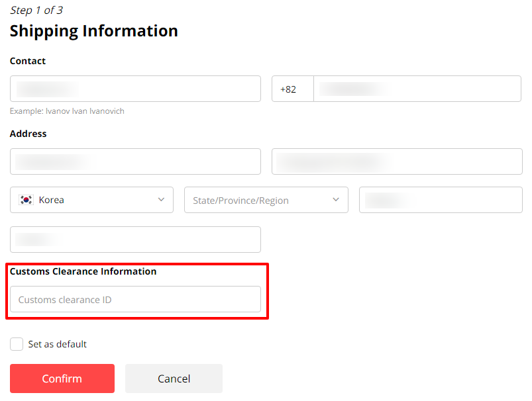Viewport: 532px width, 401px height.
Task: Click the "Contact" section heading
Action: 28,61
